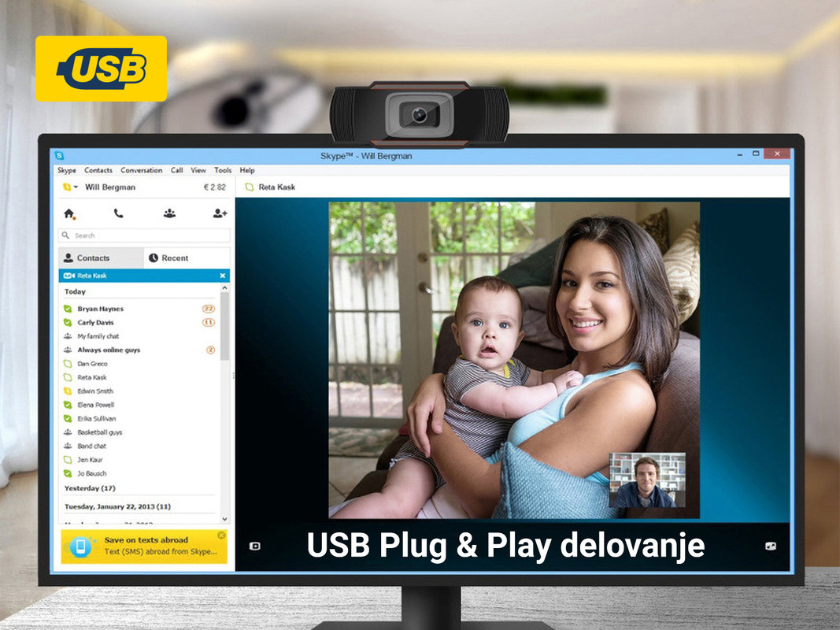Open the Jo Bausch conversation
This screenshot has width=840, height=630.
(91, 473)
